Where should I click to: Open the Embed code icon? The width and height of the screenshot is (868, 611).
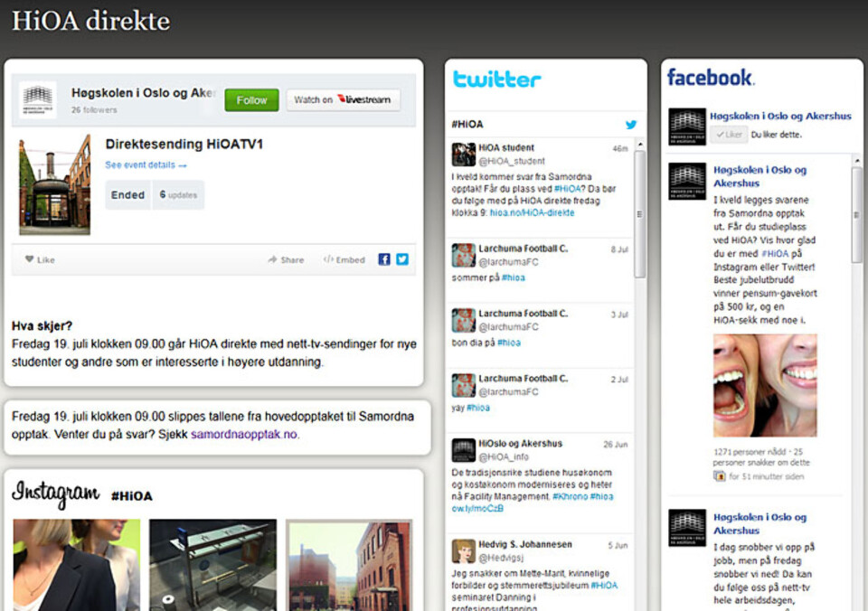point(329,259)
